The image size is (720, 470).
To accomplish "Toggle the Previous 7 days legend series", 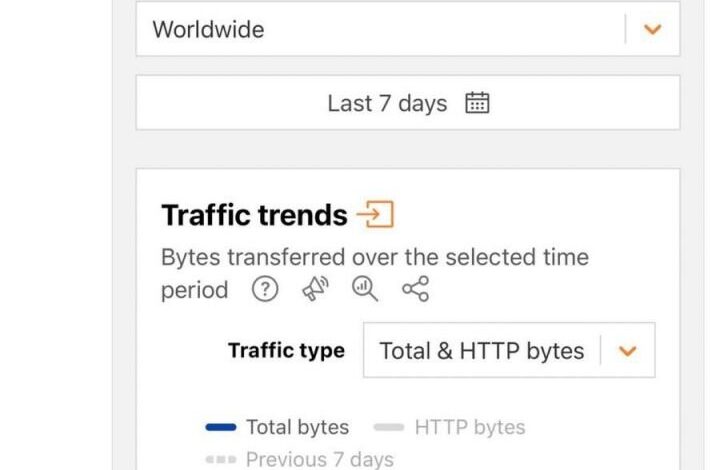I will (x=319, y=460).
